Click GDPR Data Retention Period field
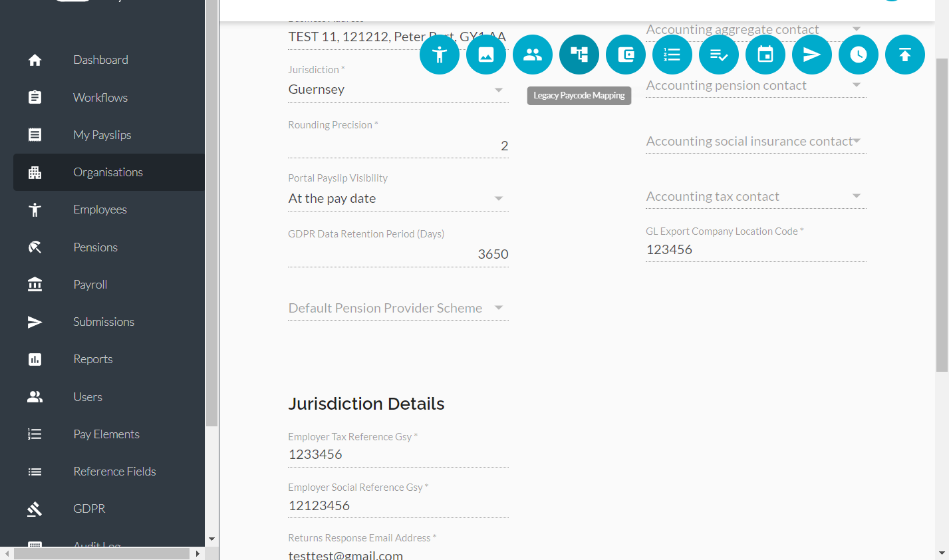949x560 pixels. 398,254
